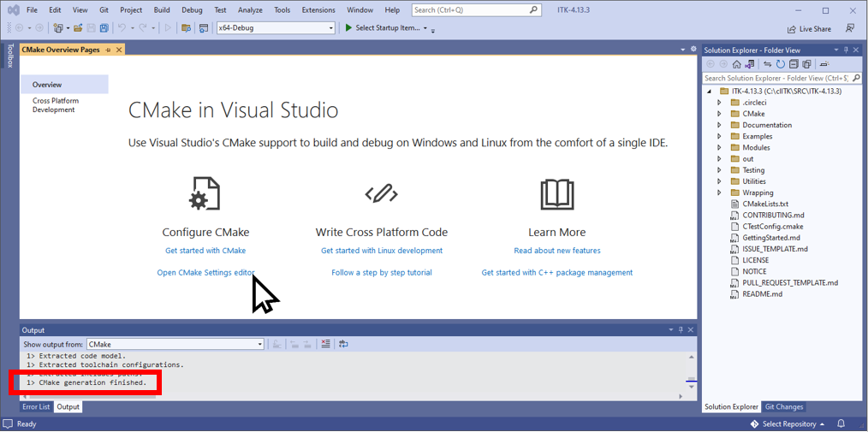Click the Live Share button

pyautogui.click(x=809, y=29)
